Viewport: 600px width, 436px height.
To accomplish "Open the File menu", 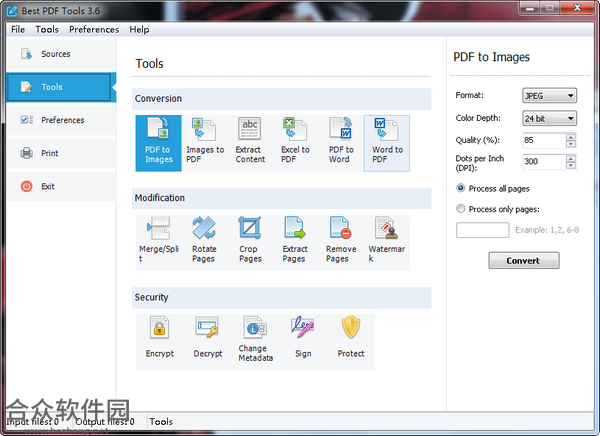I will pos(18,29).
